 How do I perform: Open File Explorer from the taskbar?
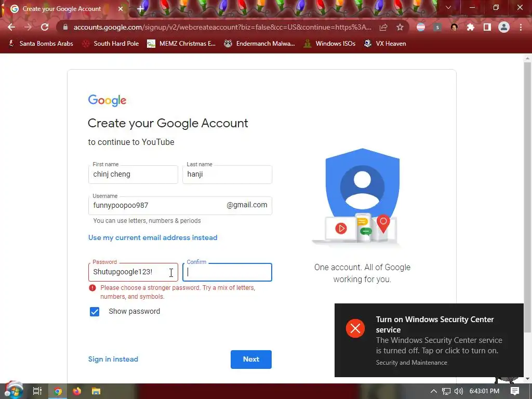point(96,391)
